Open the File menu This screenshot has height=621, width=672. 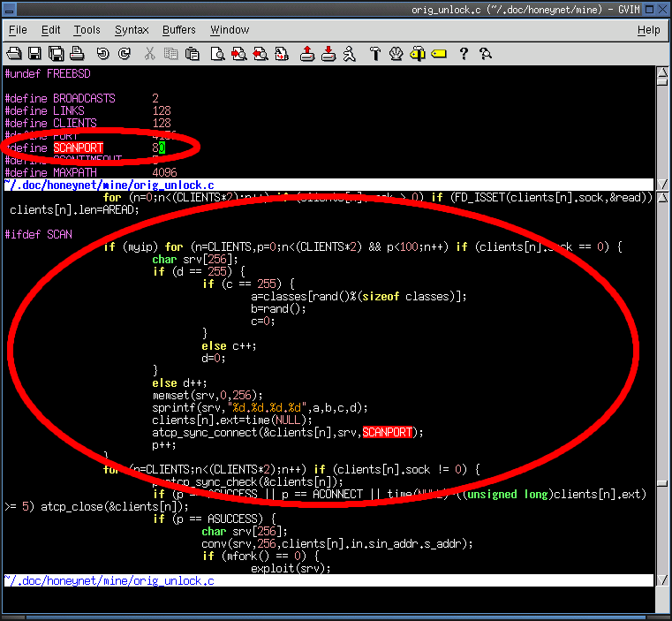[18, 30]
